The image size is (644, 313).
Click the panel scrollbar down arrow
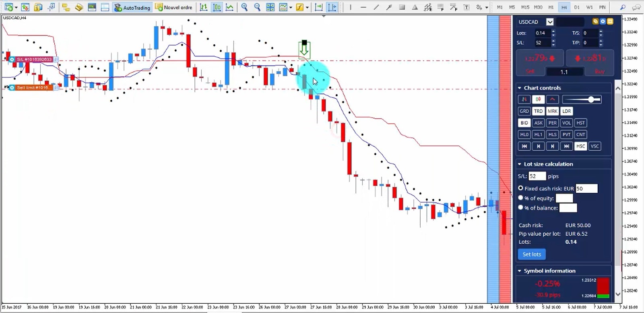pos(618,294)
